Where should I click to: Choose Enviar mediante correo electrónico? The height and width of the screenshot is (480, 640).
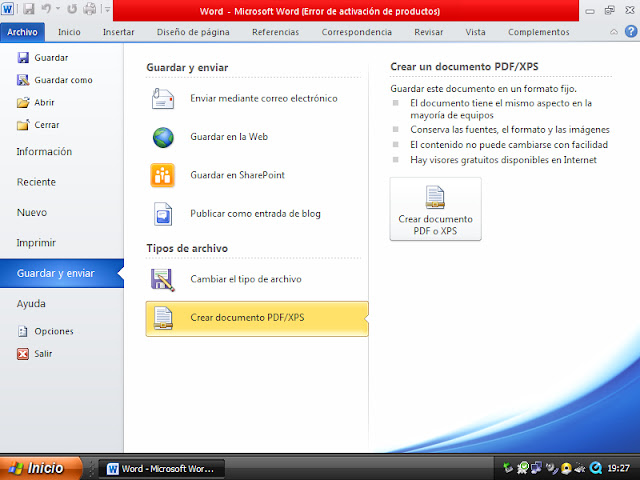[264, 98]
